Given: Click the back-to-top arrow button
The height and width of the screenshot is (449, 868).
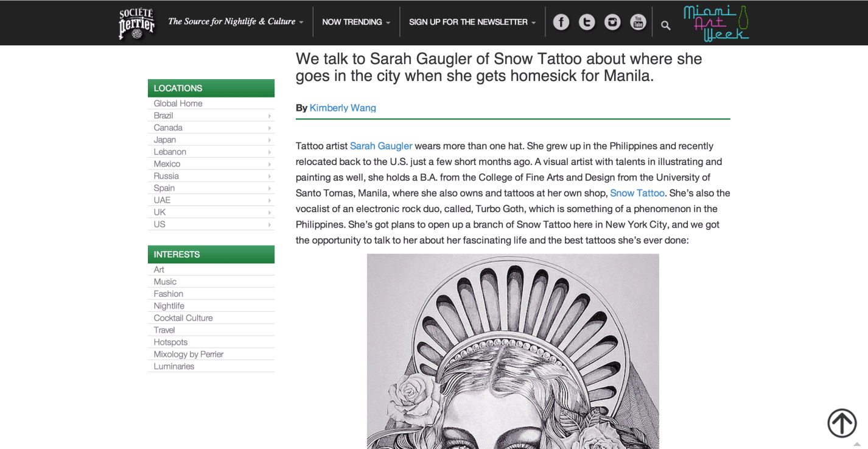Looking at the screenshot, I should coord(842,422).
